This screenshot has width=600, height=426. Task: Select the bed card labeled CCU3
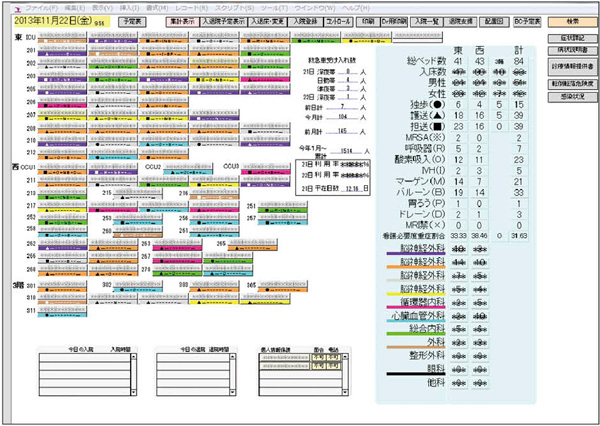(266, 169)
